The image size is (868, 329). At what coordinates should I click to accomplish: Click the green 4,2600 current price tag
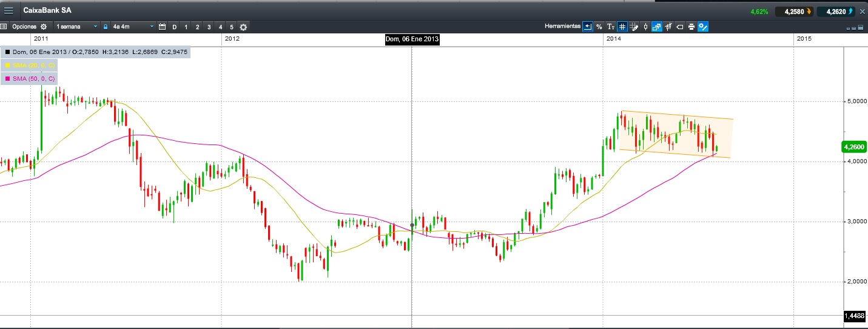tap(853, 146)
